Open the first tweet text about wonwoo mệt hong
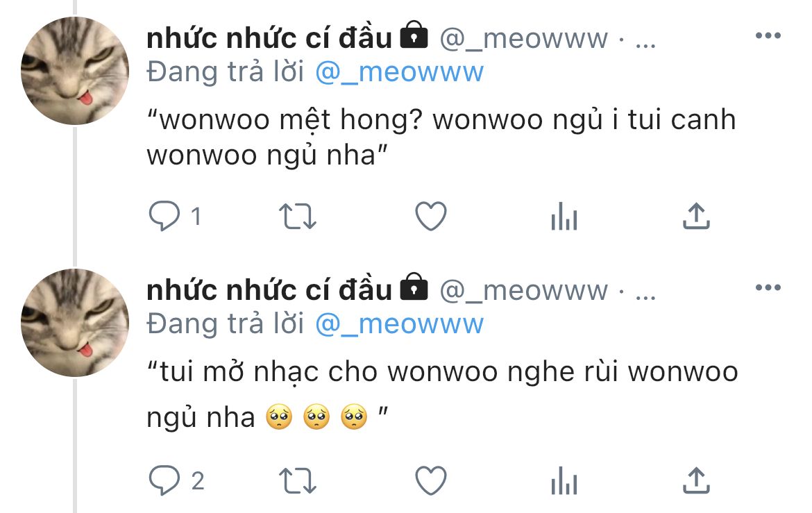Screen dimensions: 812x513 (441, 137)
